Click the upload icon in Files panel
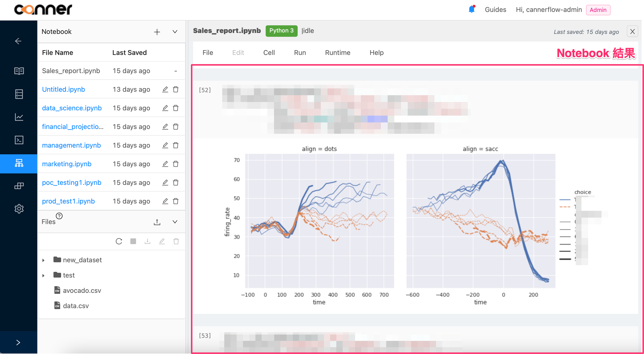 click(157, 222)
